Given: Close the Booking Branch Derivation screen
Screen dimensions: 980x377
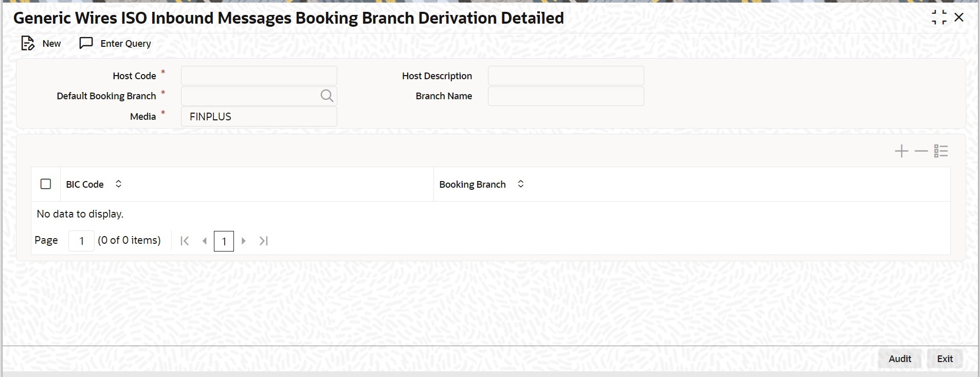Looking at the screenshot, I should coord(959,17).
